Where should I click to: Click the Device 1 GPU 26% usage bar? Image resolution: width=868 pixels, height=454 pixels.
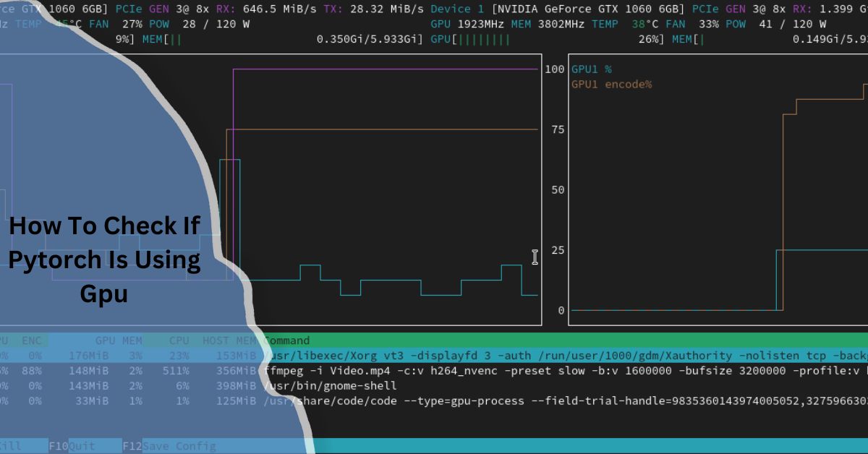[x=548, y=39]
